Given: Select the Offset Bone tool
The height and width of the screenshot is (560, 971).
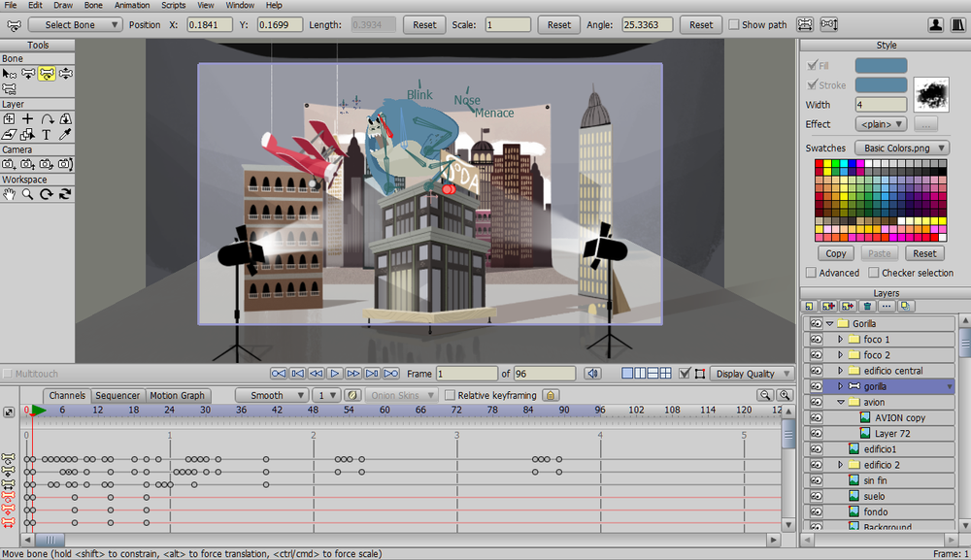Looking at the screenshot, I should [65, 74].
